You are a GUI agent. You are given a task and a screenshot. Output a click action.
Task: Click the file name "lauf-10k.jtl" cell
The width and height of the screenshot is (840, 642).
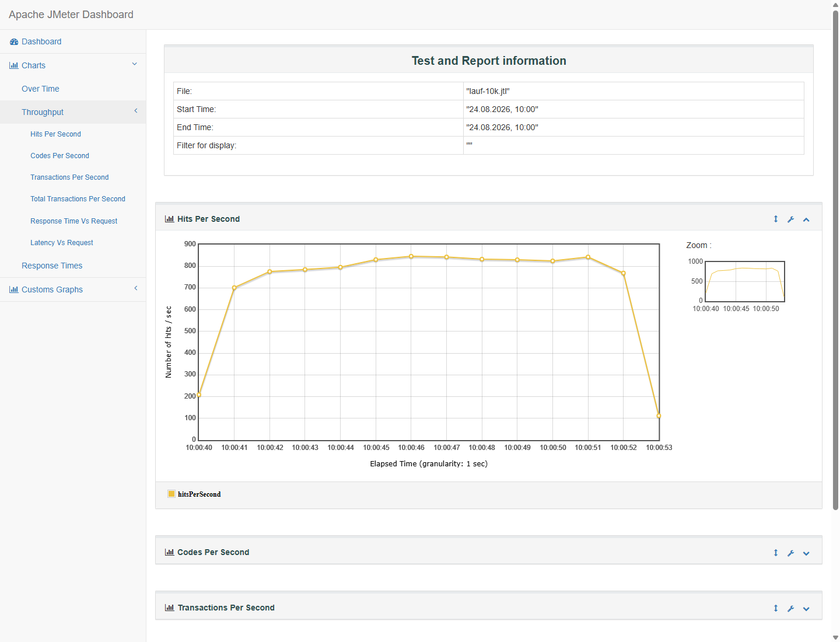(x=633, y=91)
